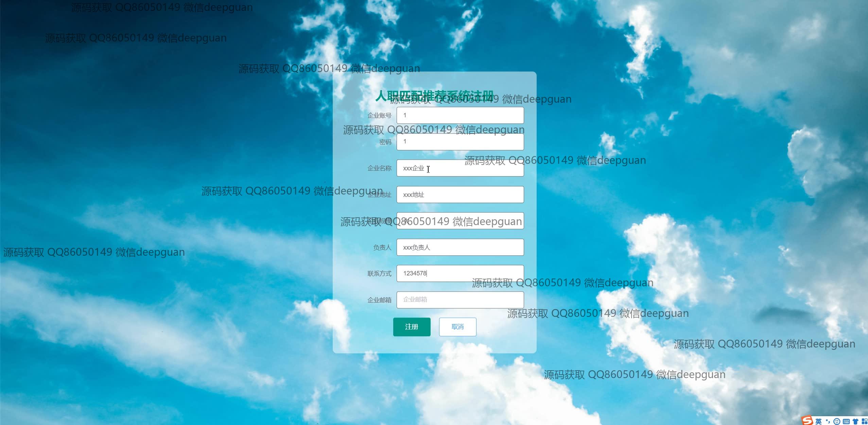Viewport: 868px width, 425px height.
Task: Click the 企业地址 field containing xxx地址
Action: click(x=460, y=194)
